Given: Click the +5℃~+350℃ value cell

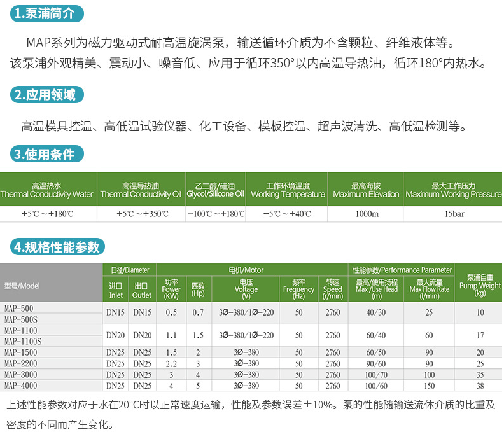Looking at the screenshot, I should click(142, 214).
